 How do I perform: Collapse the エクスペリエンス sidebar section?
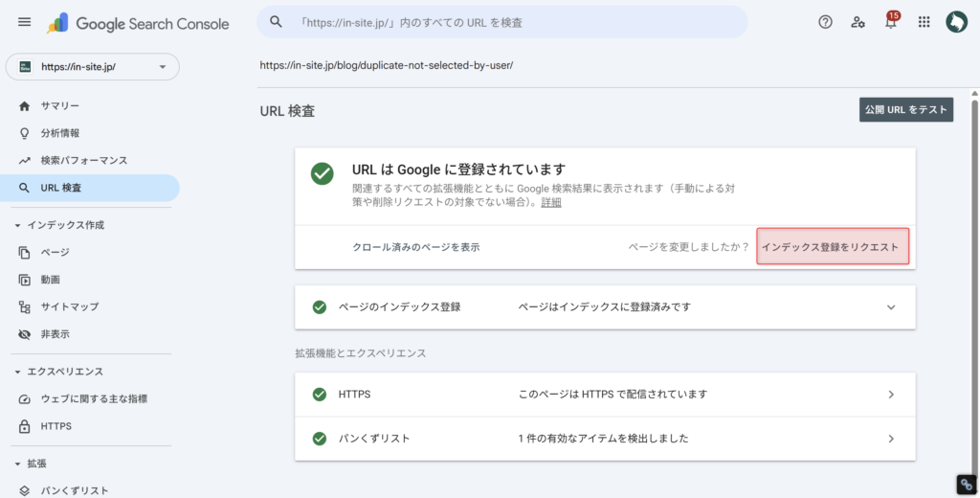(17, 372)
